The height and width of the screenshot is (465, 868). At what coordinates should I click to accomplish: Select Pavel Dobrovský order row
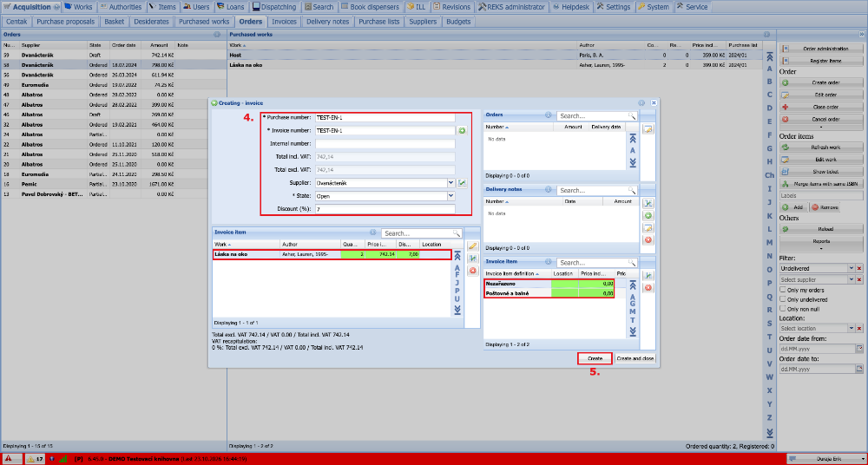pyautogui.click(x=113, y=194)
